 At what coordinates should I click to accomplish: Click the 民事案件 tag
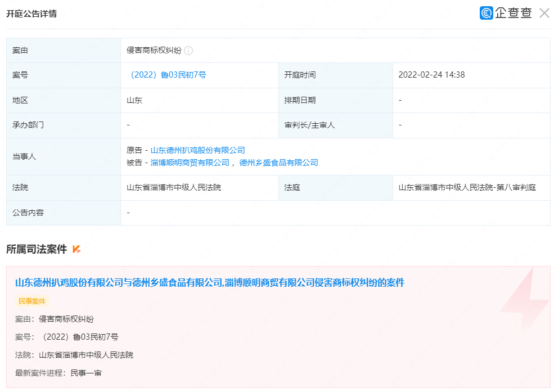[x=32, y=301]
